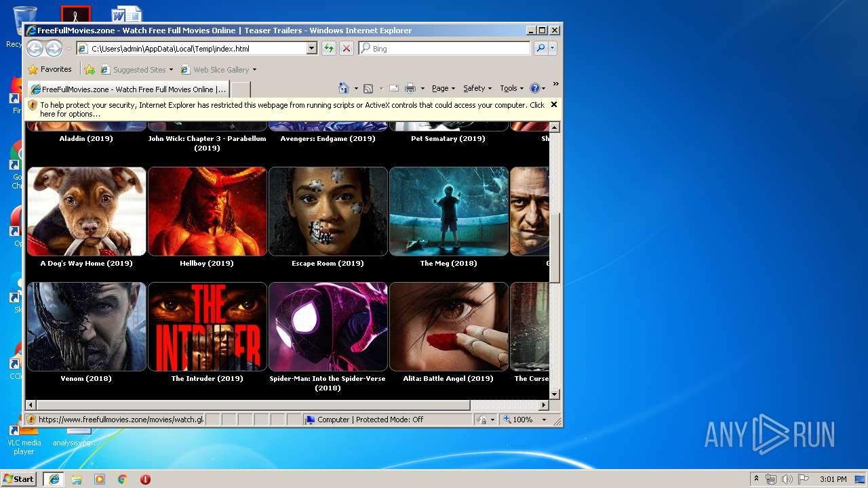Open the Hellboy (2019) poster
This screenshot has width=868, height=488.
(207, 211)
